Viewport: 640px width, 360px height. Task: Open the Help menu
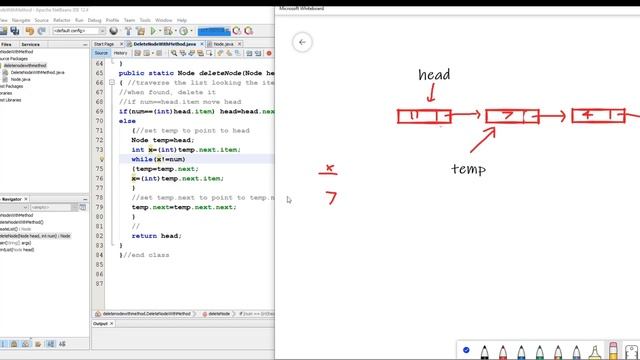pyautogui.click(x=182, y=20)
